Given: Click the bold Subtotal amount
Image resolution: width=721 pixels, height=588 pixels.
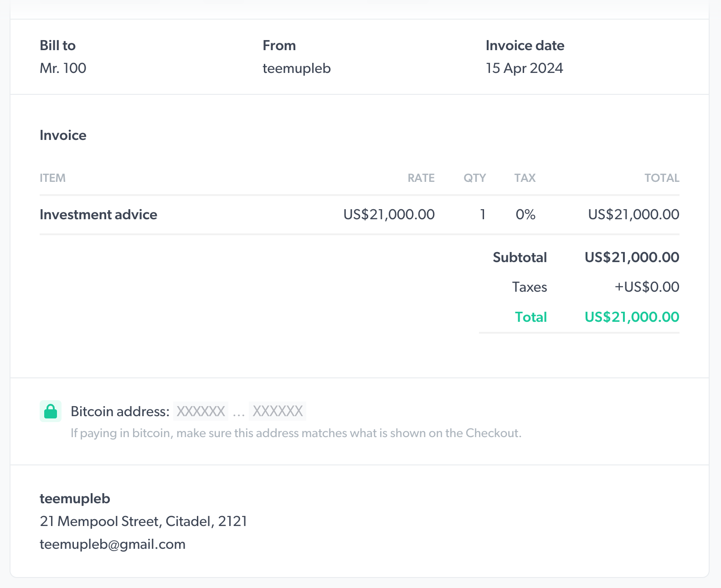Looking at the screenshot, I should (x=632, y=257).
